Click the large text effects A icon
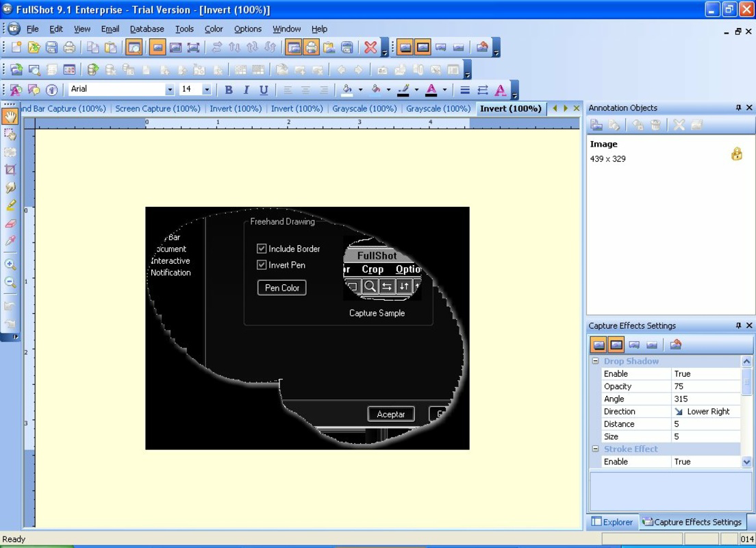The image size is (756, 548). [x=501, y=90]
